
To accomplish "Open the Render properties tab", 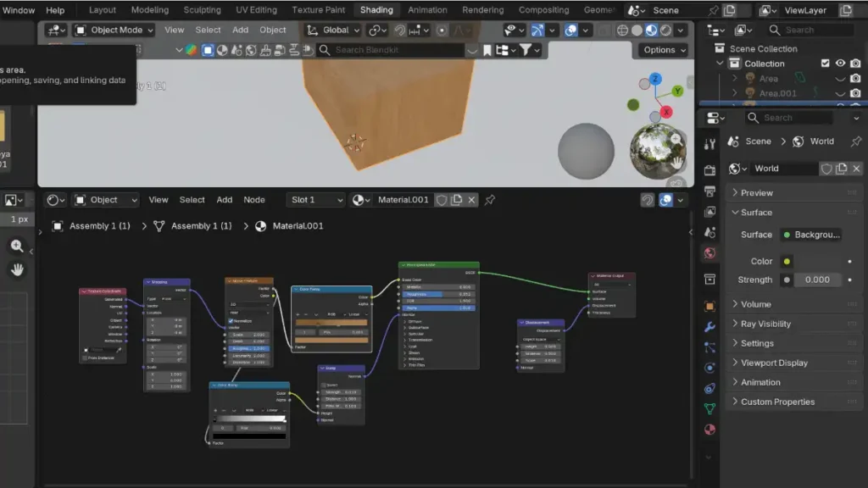I will coord(709,170).
